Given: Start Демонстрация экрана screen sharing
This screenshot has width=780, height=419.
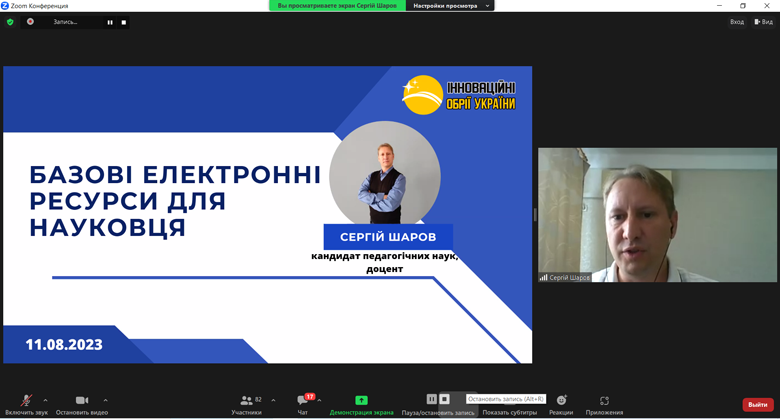Looking at the screenshot, I should [x=361, y=402].
